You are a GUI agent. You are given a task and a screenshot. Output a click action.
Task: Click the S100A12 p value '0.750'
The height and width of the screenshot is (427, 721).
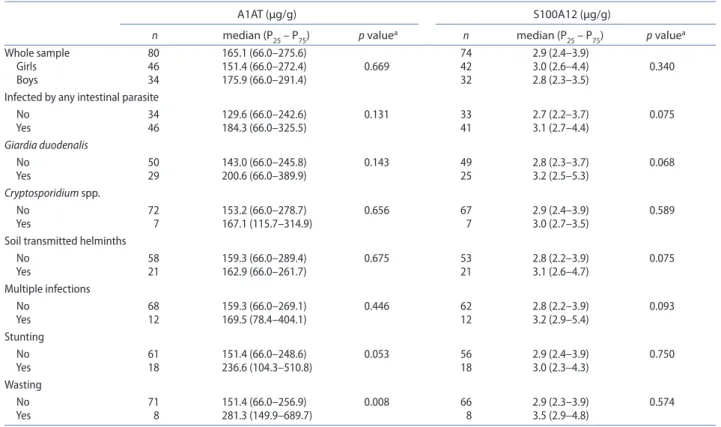pyautogui.click(x=662, y=354)
